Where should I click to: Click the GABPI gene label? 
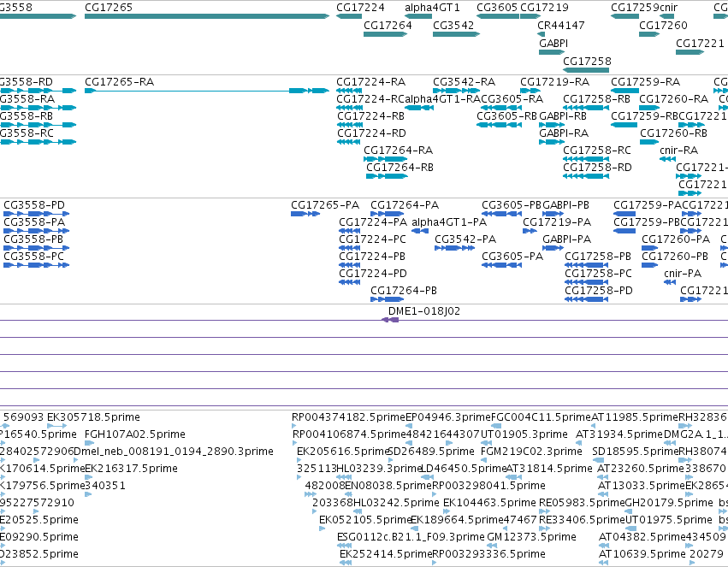[x=553, y=43]
